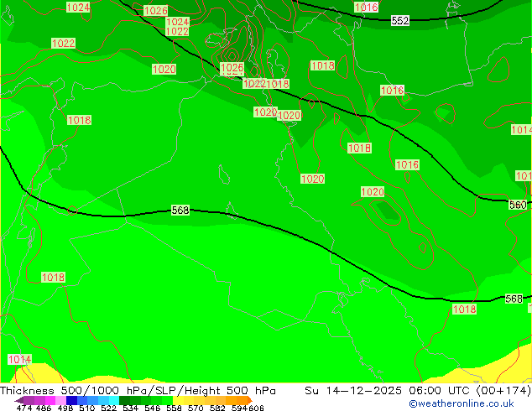This screenshot has width=532, height=411.
Task: Click the 560 height contour label
Action: (518, 205)
